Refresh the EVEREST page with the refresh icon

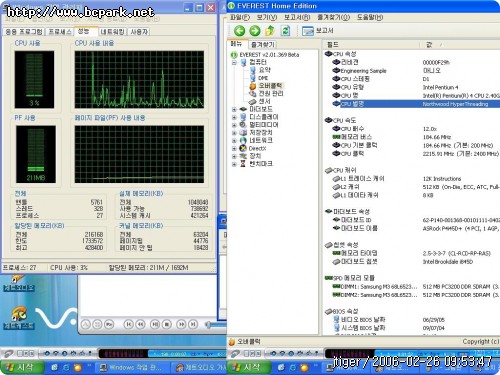(x=285, y=31)
